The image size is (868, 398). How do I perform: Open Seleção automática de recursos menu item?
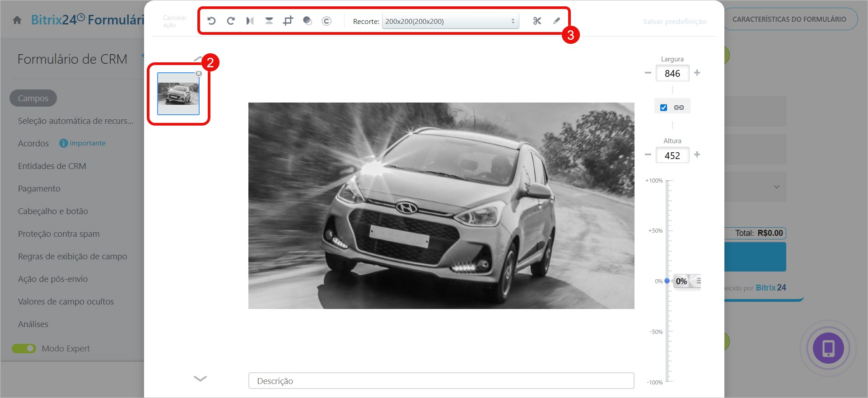tap(76, 121)
